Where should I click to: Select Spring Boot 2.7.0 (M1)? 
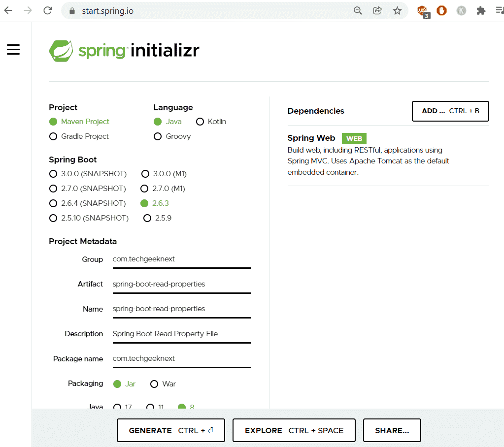(x=163, y=189)
